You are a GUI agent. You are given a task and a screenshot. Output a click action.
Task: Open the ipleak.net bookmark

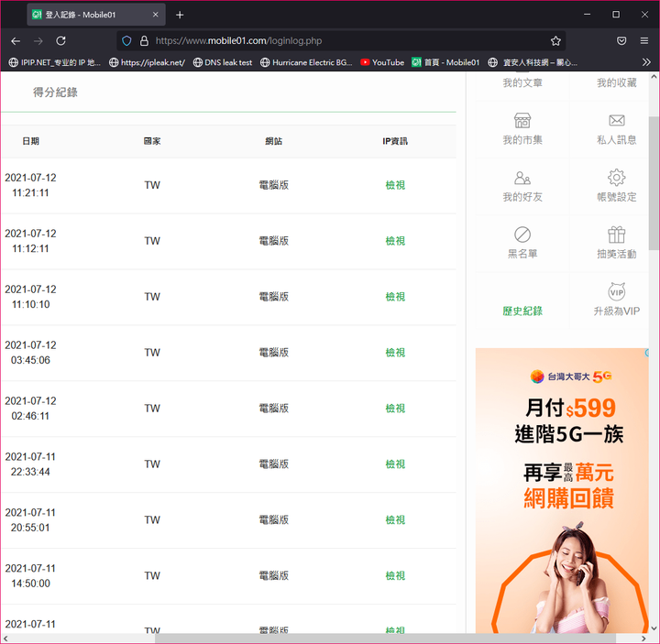tap(147, 62)
